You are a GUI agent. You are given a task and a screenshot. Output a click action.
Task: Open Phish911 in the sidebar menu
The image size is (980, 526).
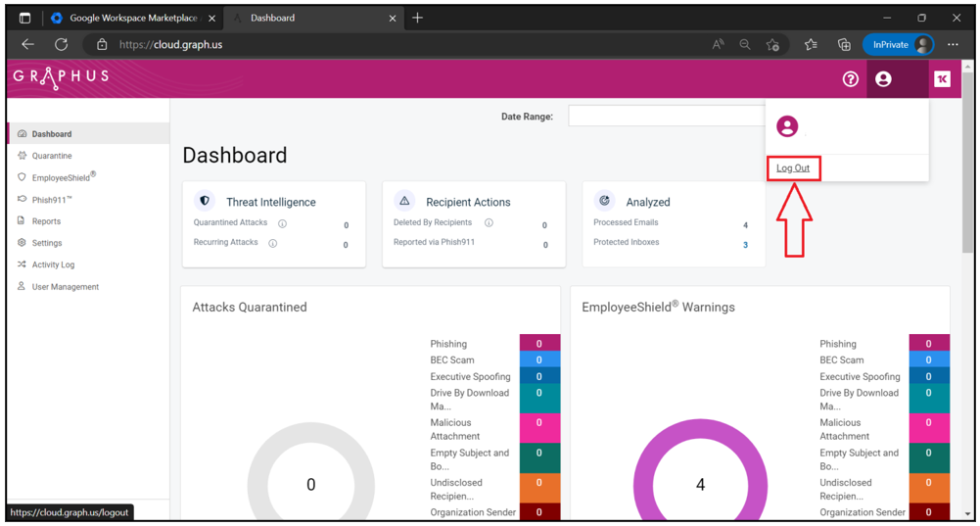pos(88,199)
